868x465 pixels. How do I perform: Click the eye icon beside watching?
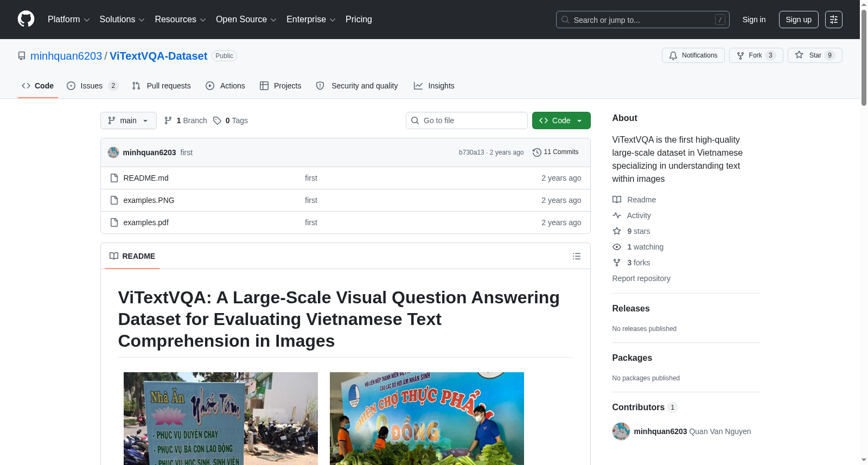tap(617, 247)
